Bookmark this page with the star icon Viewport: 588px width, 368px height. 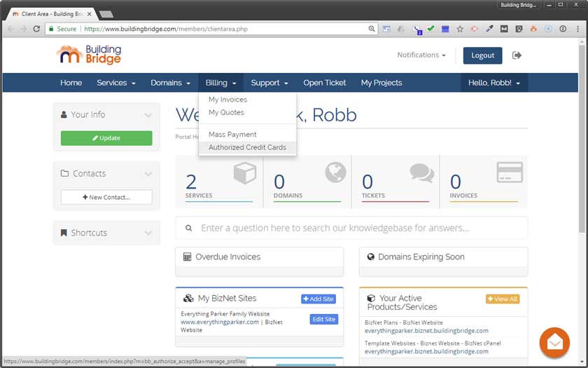coord(460,29)
